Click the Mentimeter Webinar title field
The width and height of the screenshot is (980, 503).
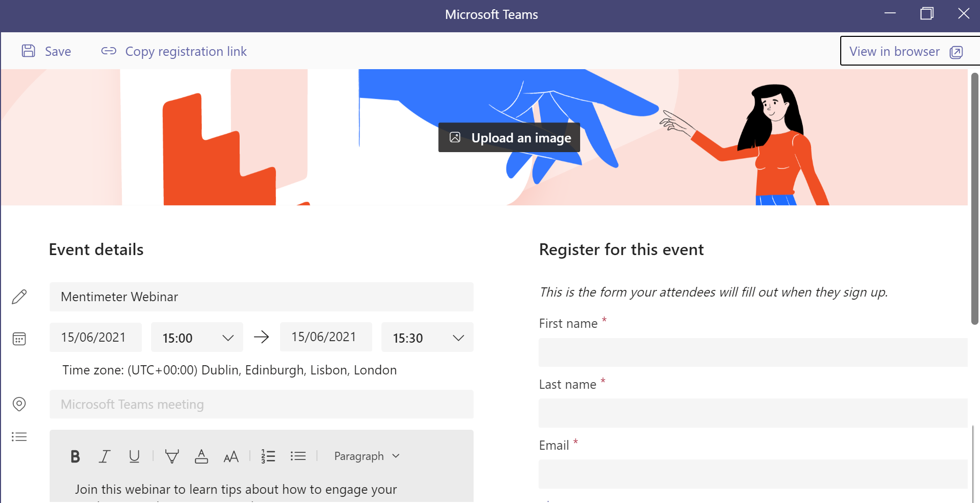pyautogui.click(x=262, y=297)
